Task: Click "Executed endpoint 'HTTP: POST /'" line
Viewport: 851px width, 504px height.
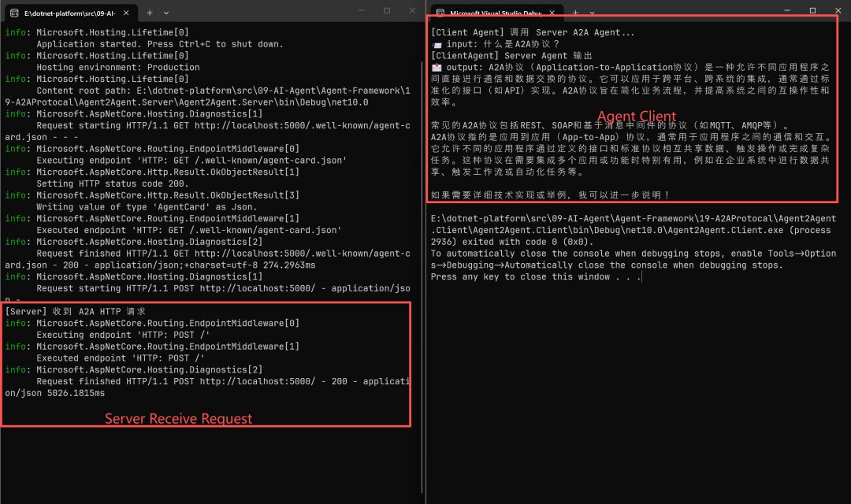Action: [x=121, y=358]
